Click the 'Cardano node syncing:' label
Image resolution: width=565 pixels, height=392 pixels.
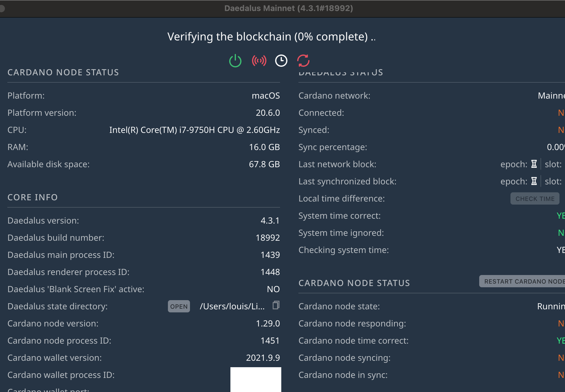345,358
